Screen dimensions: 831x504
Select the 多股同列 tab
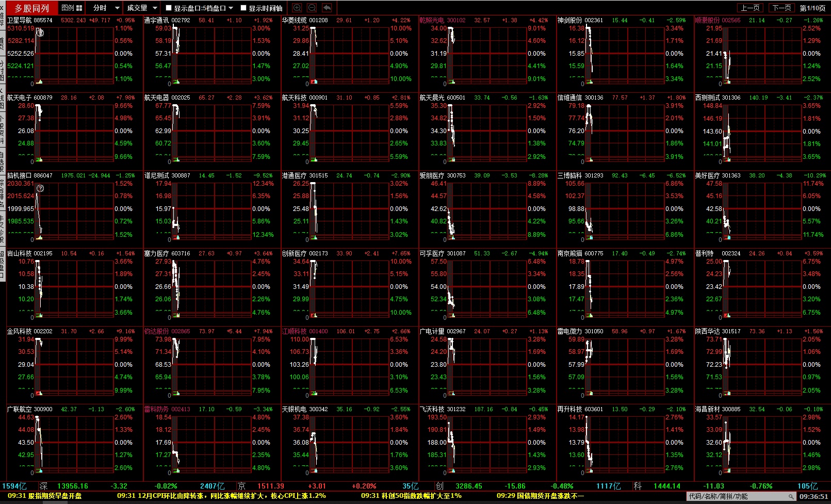click(x=31, y=8)
